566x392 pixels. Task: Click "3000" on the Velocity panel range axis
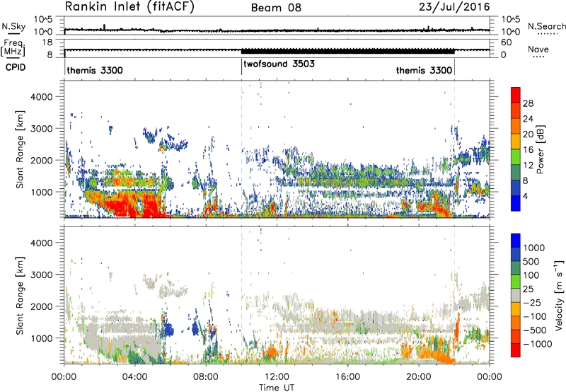click(x=41, y=275)
